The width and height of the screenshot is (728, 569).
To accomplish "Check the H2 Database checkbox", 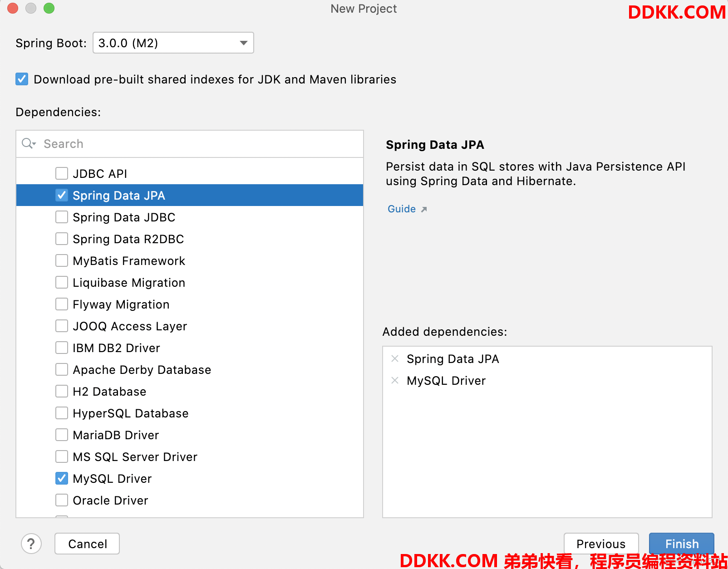I will [62, 391].
